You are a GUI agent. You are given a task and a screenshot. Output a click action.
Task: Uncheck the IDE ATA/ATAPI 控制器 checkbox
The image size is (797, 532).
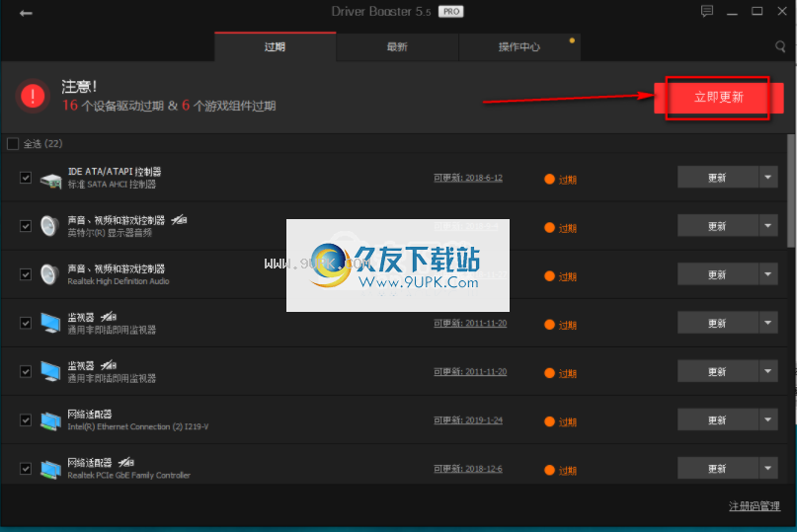coord(26,178)
